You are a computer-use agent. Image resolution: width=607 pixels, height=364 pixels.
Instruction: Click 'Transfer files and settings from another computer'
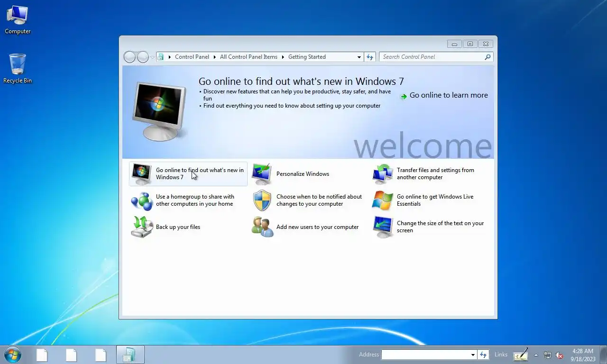pyautogui.click(x=435, y=173)
